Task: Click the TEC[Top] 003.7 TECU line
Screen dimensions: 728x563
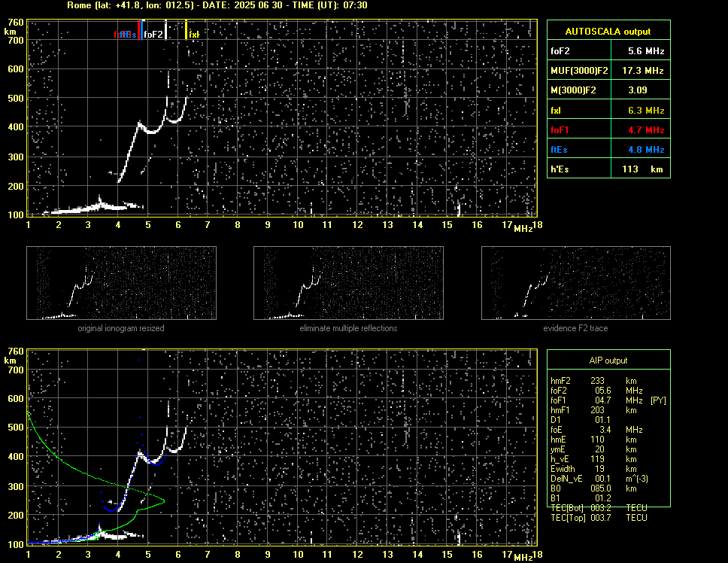Action: point(599,518)
